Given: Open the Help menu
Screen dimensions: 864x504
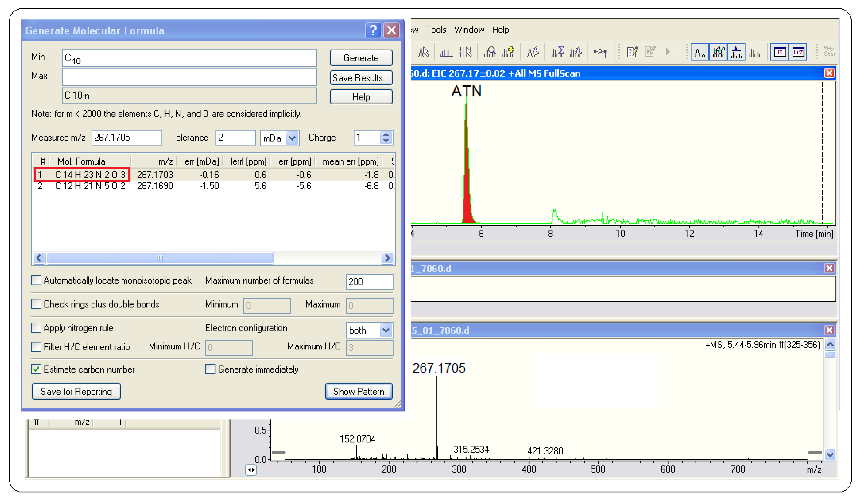Looking at the screenshot, I should point(500,30).
